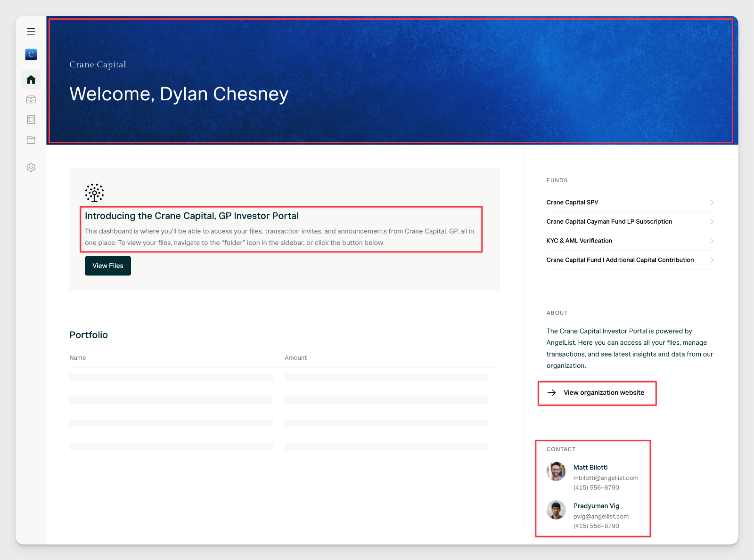Screen dimensions: 754x560
Task: Click the FUNDS section label
Action: click(x=557, y=180)
